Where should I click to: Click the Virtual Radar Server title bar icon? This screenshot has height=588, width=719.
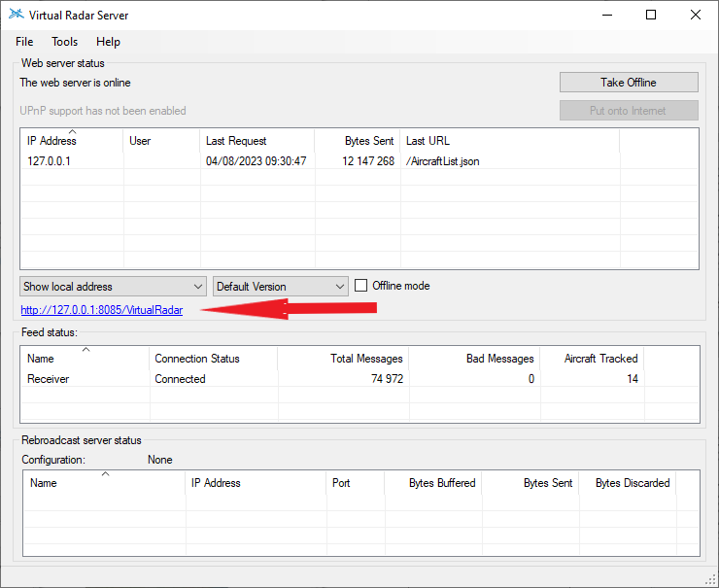[17, 15]
